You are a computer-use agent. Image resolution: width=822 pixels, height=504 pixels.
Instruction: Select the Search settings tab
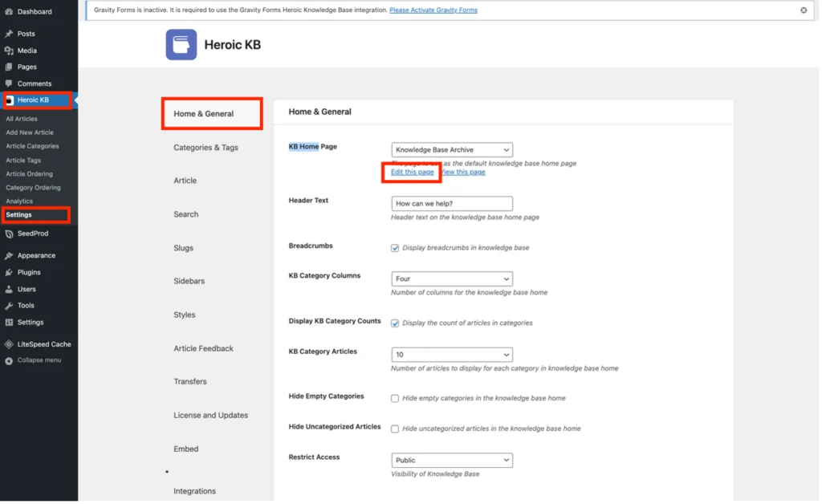pos(186,214)
